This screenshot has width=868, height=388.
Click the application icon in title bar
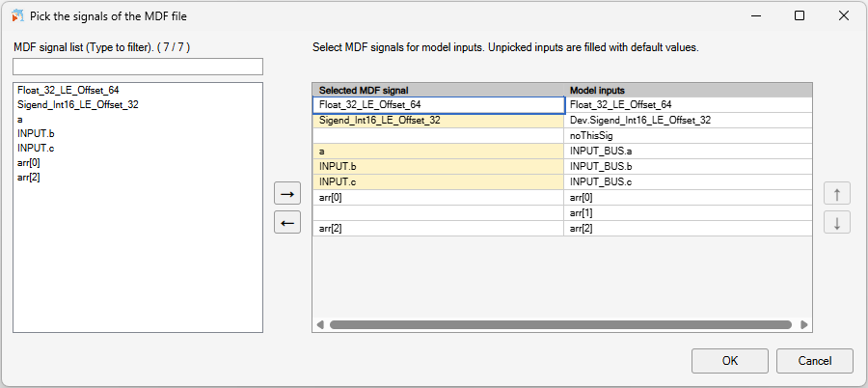click(17, 15)
